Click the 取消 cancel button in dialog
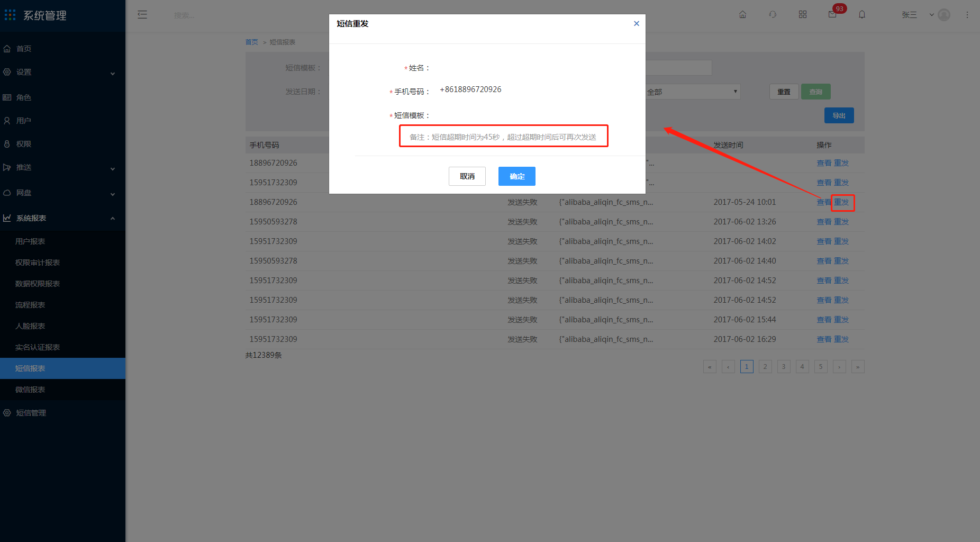Screen dimensions: 980x542 [467, 176]
